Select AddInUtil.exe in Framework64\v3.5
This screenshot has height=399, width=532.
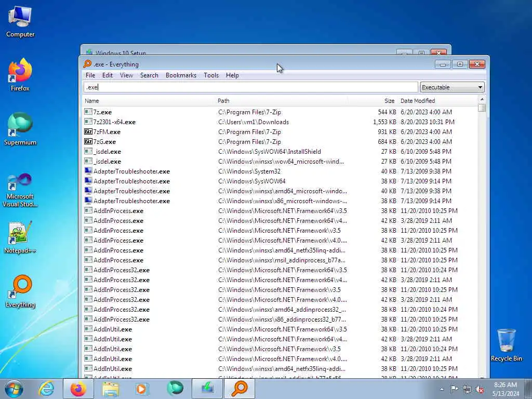(113, 329)
